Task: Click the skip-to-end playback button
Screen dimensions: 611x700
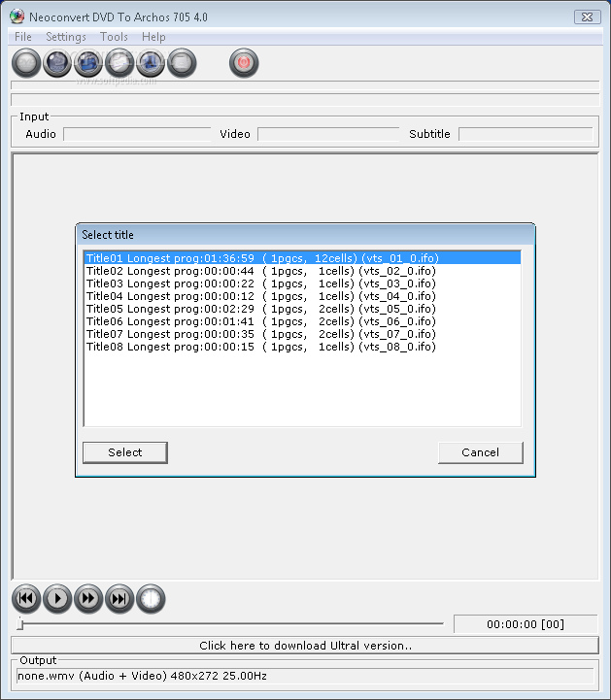Action: click(119, 599)
